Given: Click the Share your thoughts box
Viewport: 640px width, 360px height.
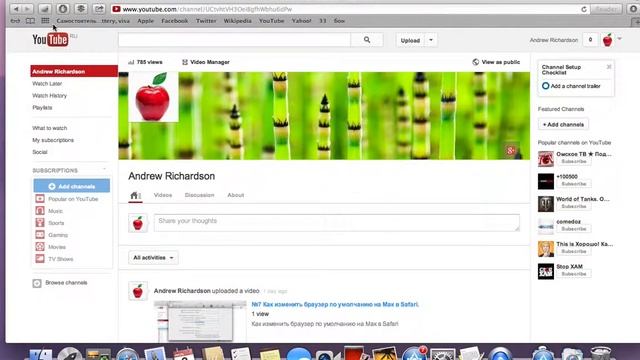Looking at the screenshot, I should [x=337, y=222].
